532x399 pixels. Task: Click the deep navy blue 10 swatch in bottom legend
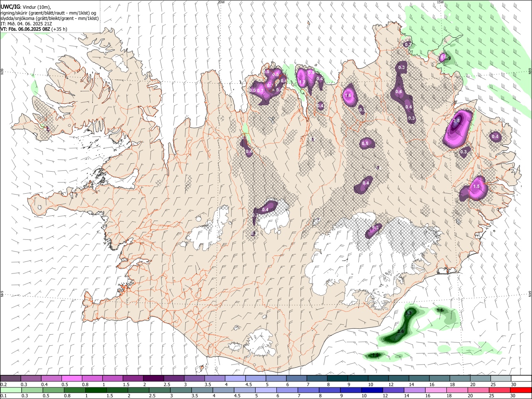(x=372, y=390)
